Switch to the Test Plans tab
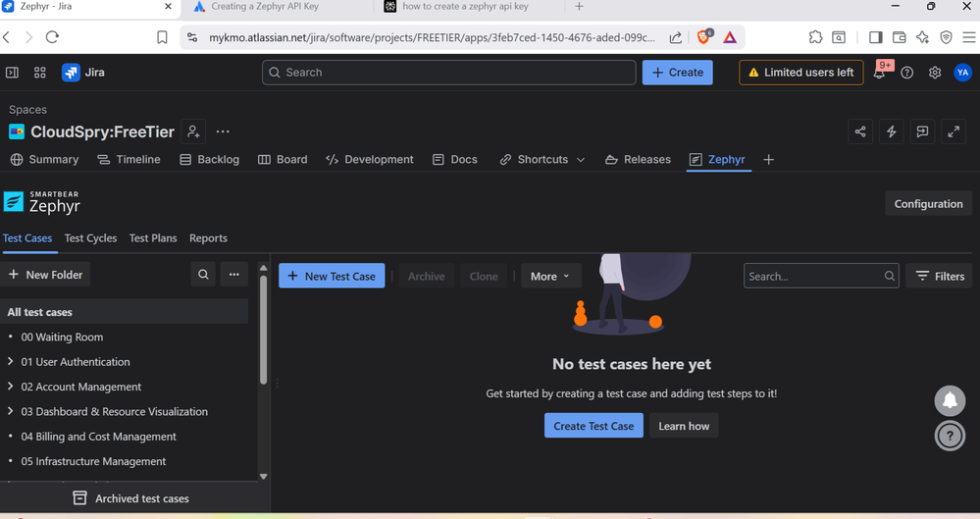Viewport: 980px width, 519px height. tap(153, 238)
